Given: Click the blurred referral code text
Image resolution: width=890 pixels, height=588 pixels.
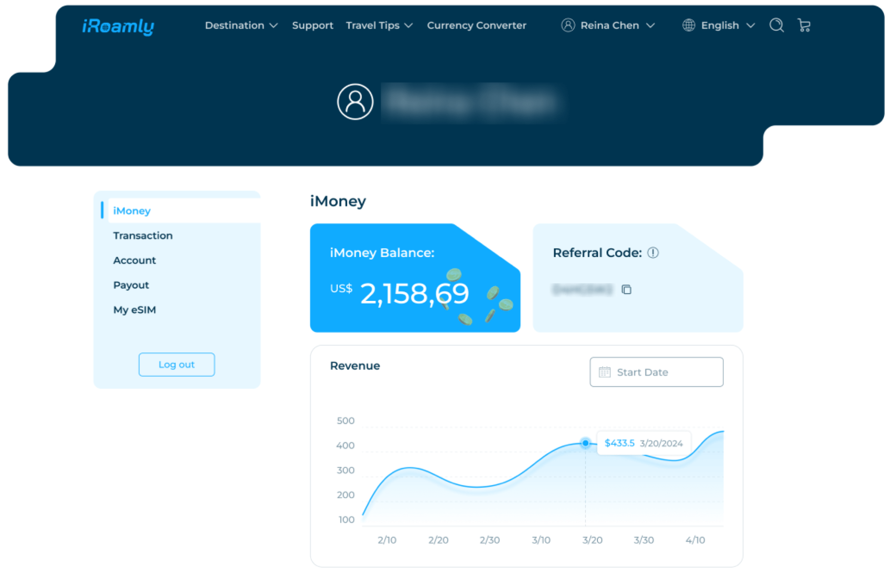Looking at the screenshot, I should 582,289.
